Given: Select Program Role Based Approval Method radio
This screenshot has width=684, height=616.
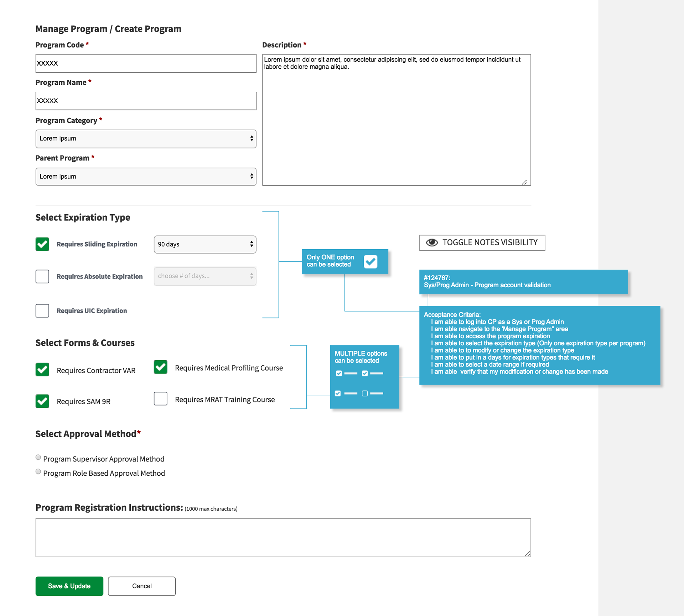Looking at the screenshot, I should 38,472.
